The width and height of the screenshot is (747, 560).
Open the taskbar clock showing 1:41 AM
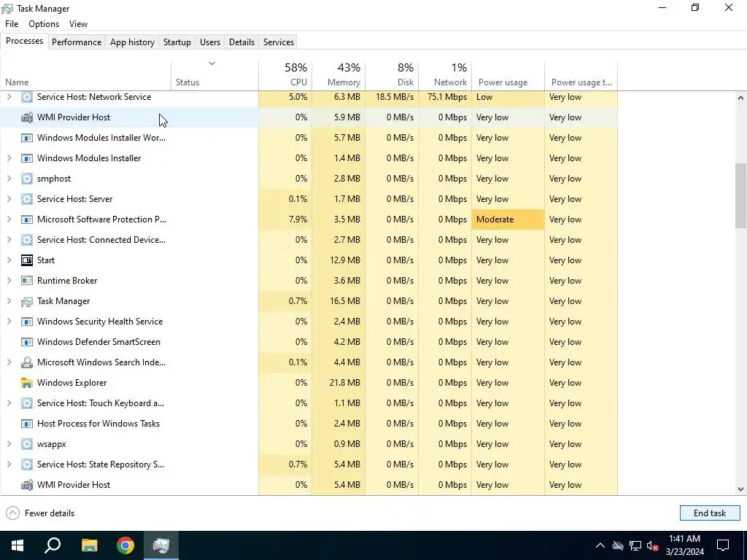click(x=684, y=545)
